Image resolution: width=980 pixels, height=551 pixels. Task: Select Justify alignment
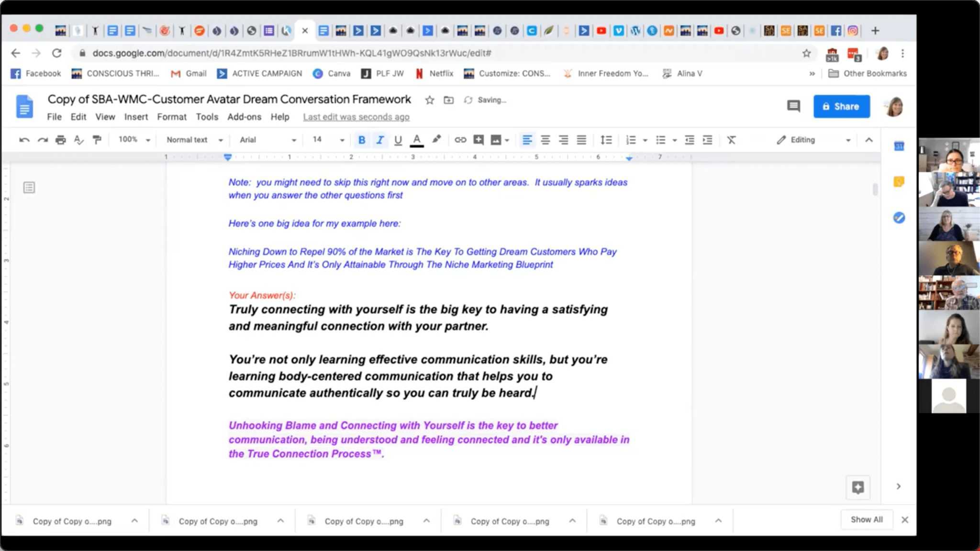581,140
